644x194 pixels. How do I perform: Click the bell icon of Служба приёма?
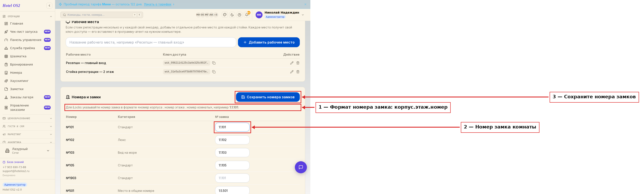(6, 48)
